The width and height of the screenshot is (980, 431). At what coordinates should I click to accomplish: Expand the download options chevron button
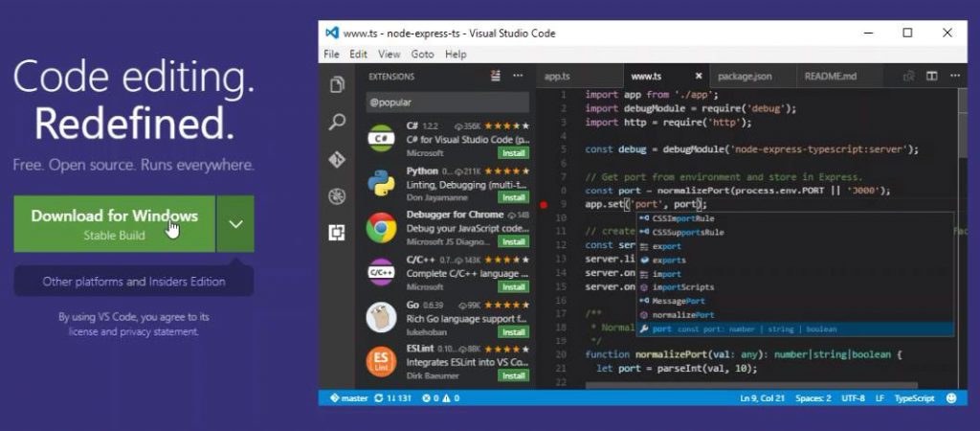(x=235, y=224)
